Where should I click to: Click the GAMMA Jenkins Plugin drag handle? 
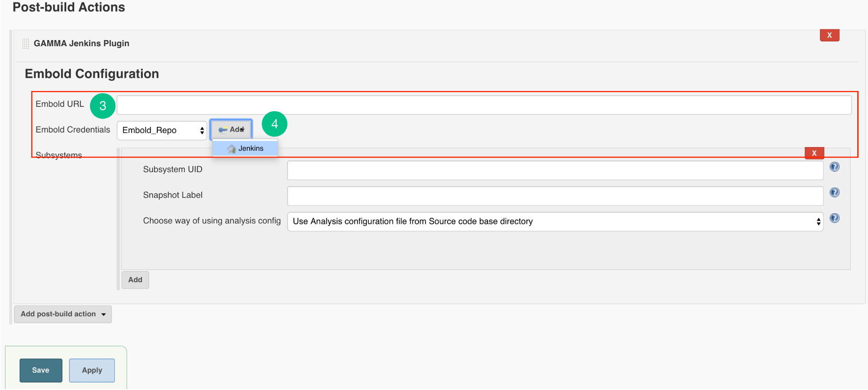point(26,43)
